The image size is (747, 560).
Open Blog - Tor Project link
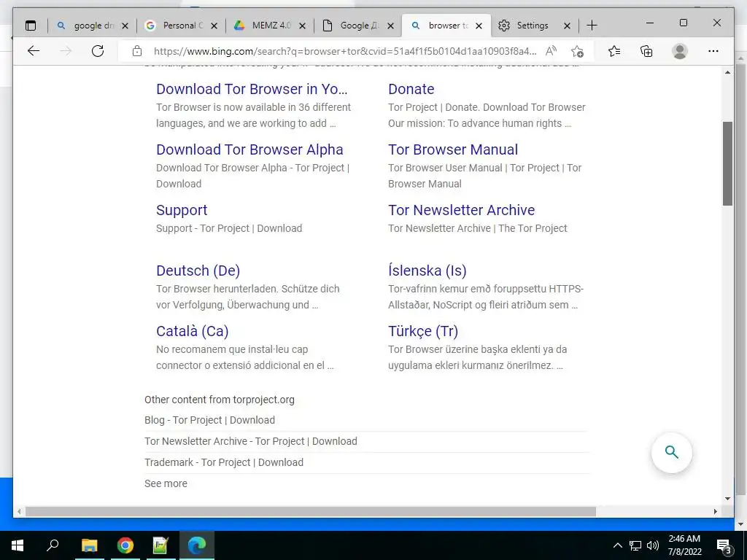pos(209,420)
